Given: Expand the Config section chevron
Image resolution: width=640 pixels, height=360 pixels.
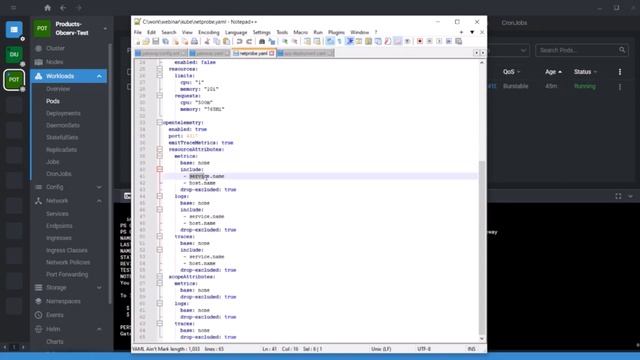Looking at the screenshot, I should pyautogui.click(x=99, y=187).
